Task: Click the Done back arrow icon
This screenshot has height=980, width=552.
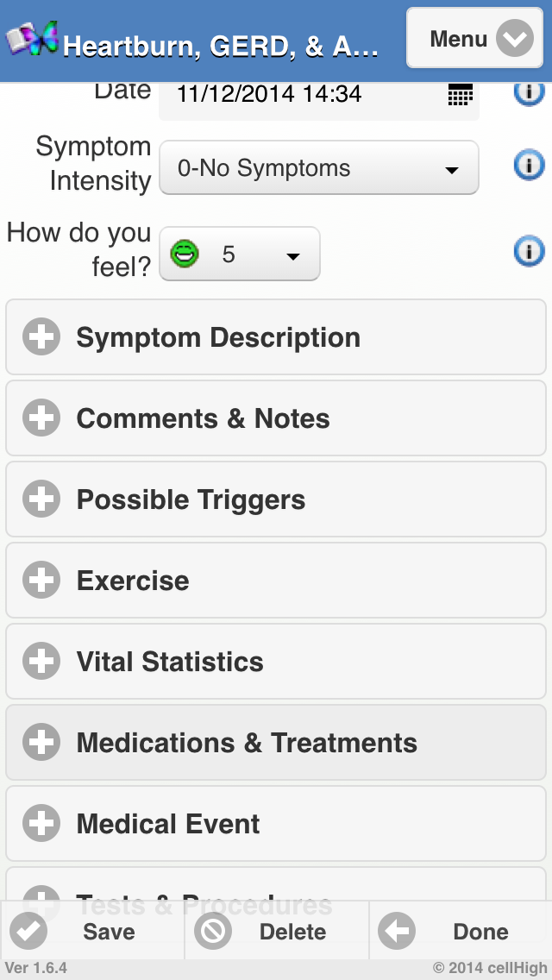Action: 397,932
